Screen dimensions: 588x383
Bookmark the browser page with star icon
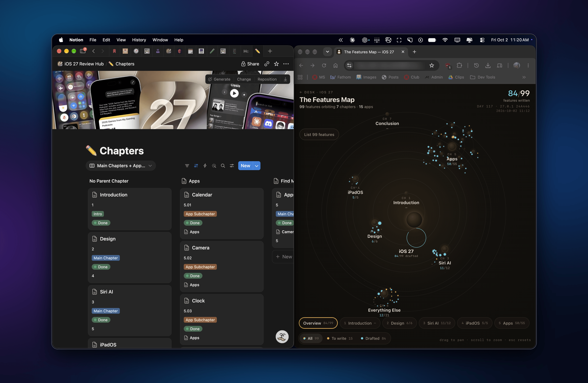click(432, 65)
